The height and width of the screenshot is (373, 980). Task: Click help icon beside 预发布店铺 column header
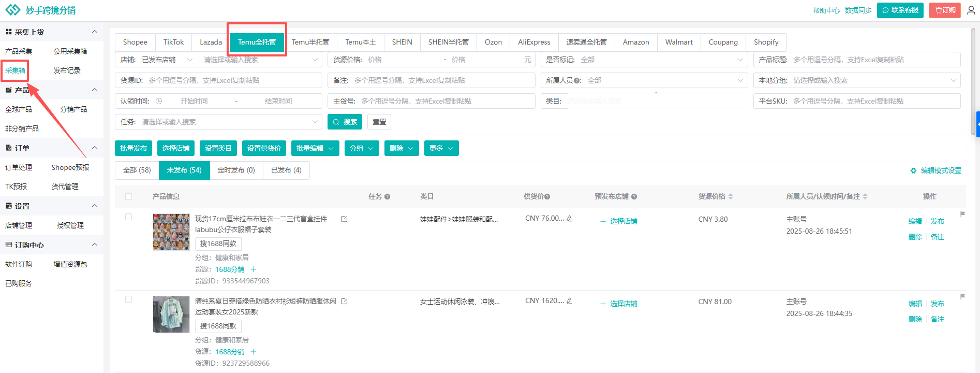(x=634, y=197)
